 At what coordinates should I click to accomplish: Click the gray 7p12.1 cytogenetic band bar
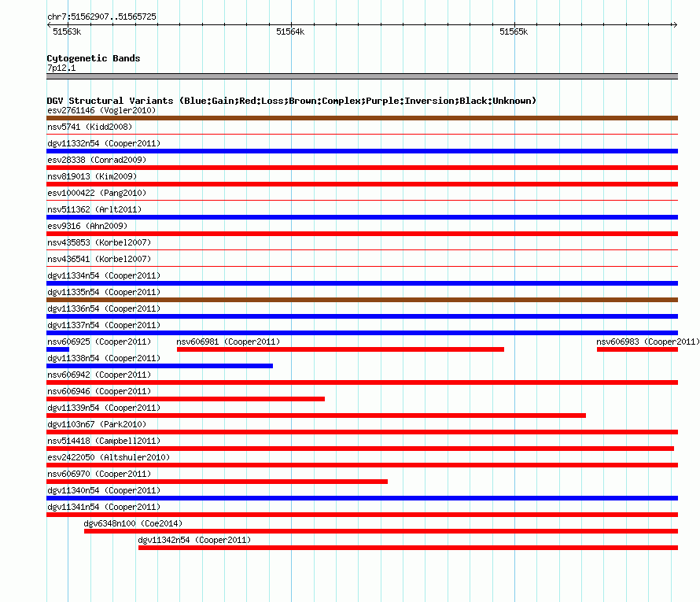(362, 76)
